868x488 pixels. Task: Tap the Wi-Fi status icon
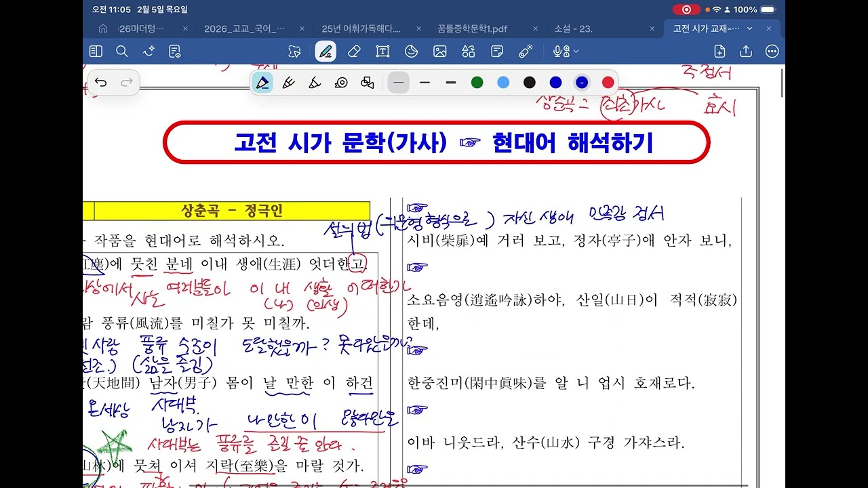click(717, 9)
